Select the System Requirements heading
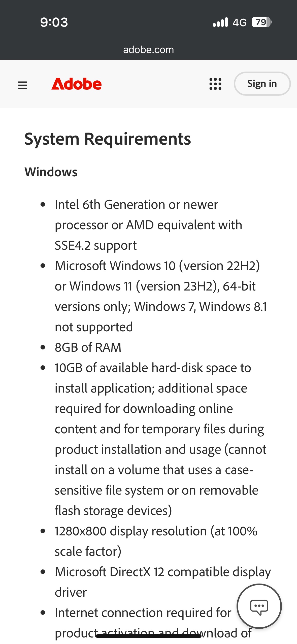 (x=108, y=139)
